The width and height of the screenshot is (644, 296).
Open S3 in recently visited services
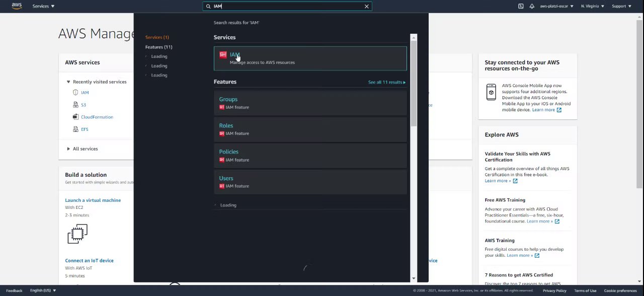coord(84,105)
